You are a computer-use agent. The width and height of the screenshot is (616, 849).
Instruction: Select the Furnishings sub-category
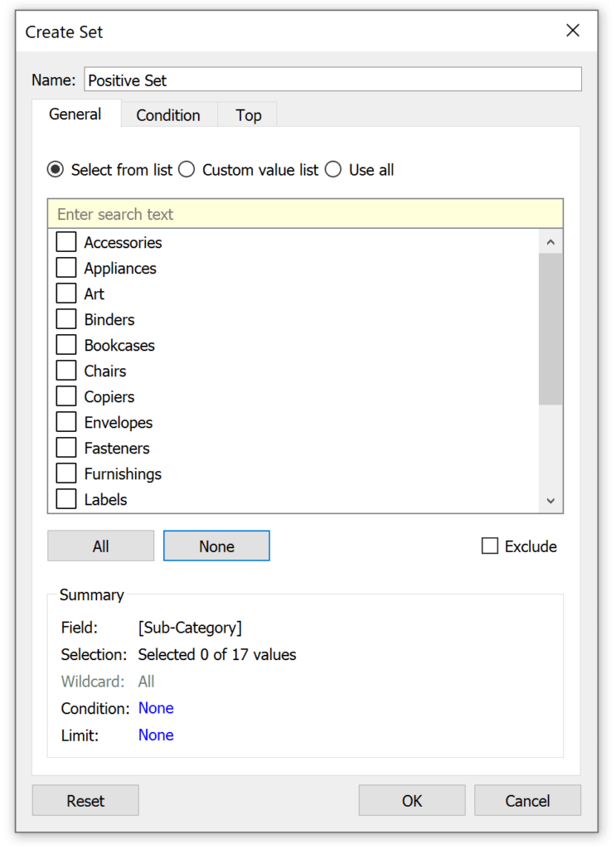click(x=65, y=473)
